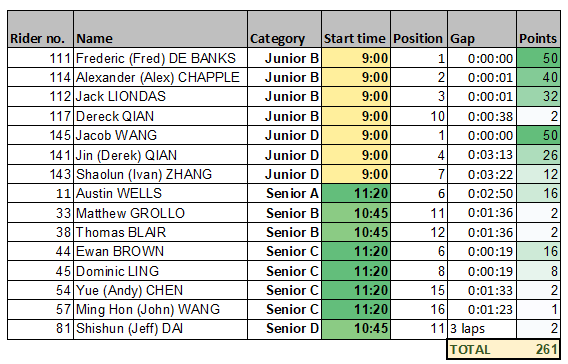Image resolution: width=568 pixels, height=364 pixels.
Task: Select Frederic (Fred) DE BANKS name cell
Action: click(161, 58)
